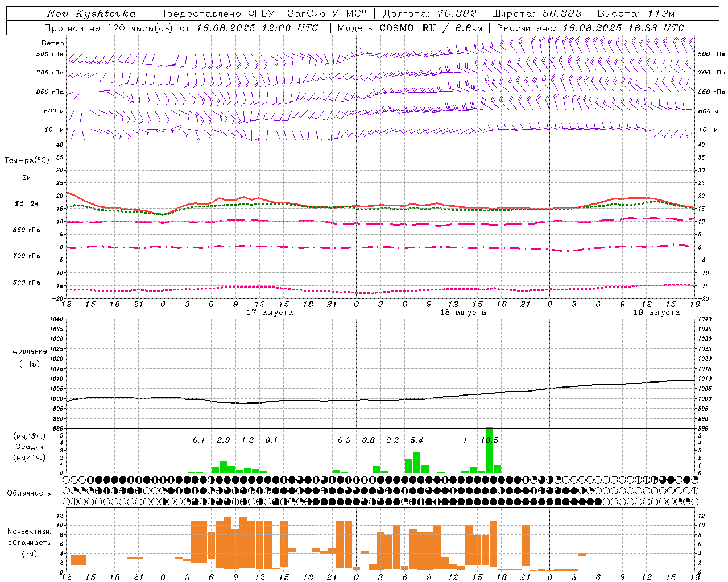Click the Конвективн. label text

click(x=29, y=531)
